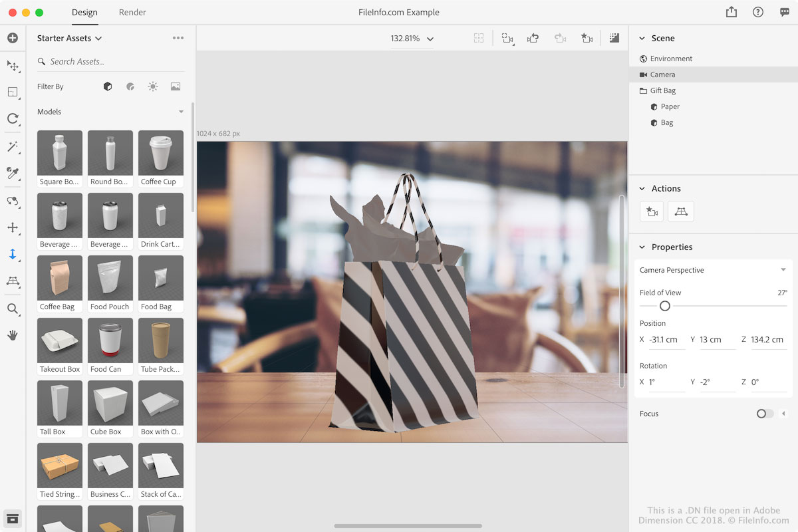Image resolution: width=798 pixels, height=532 pixels.
Task: Select the Design tab
Action: point(84,12)
